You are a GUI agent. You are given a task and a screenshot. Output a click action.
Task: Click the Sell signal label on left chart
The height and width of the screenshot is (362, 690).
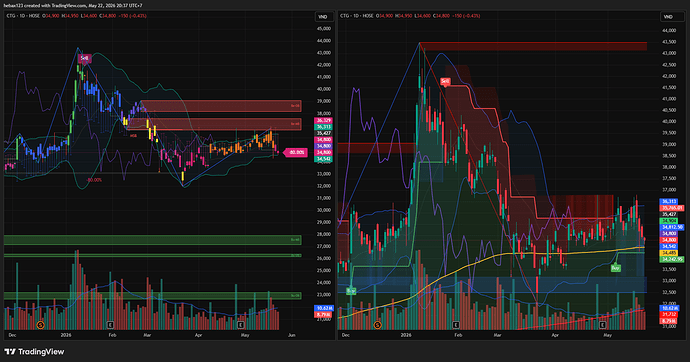click(84, 58)
